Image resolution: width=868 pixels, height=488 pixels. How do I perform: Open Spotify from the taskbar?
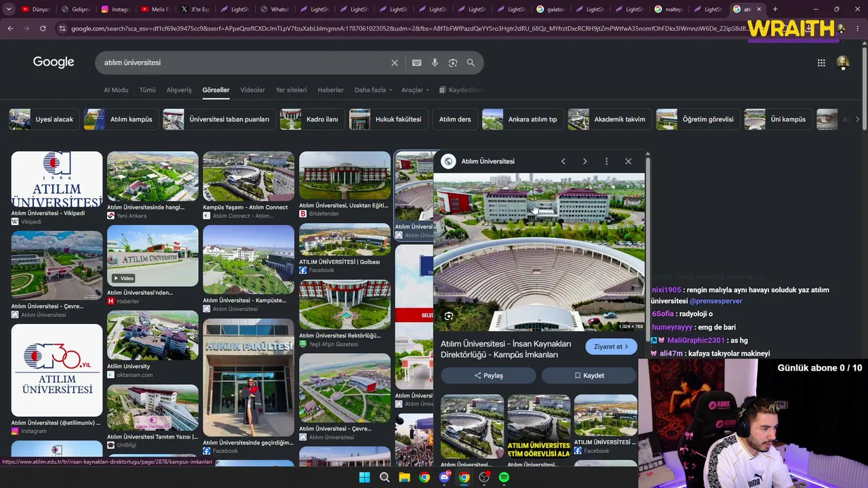click(x=504, y=477)
